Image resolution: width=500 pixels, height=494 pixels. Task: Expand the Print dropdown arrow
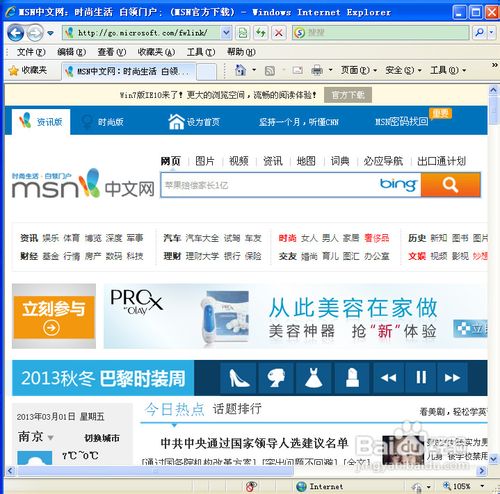coord(330,70)
